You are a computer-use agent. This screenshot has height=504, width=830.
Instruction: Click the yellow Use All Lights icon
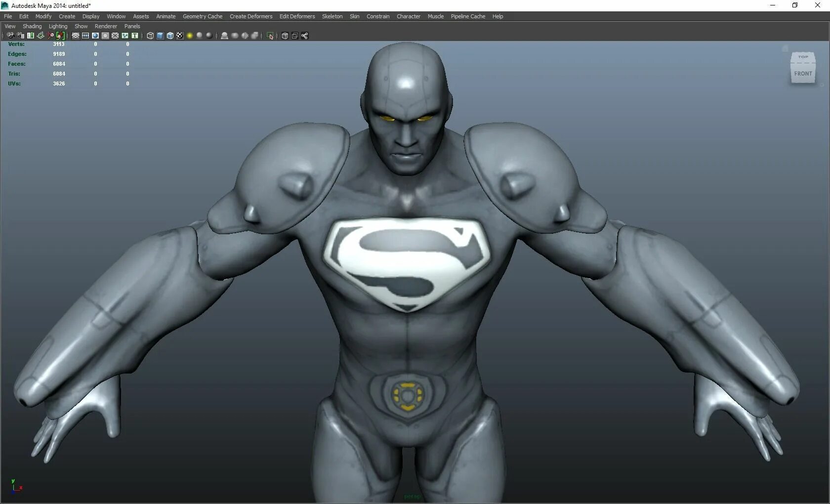tap(190, 36)
